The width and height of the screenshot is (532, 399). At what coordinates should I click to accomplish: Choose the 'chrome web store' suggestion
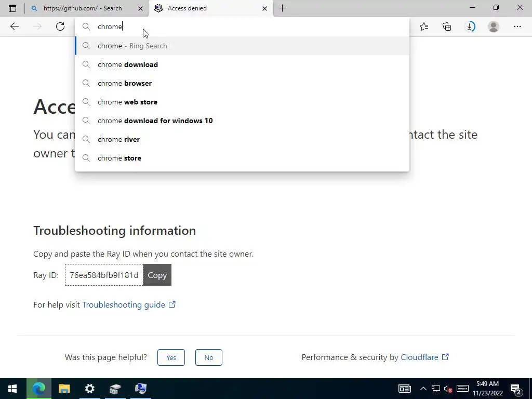click(242, 102)
